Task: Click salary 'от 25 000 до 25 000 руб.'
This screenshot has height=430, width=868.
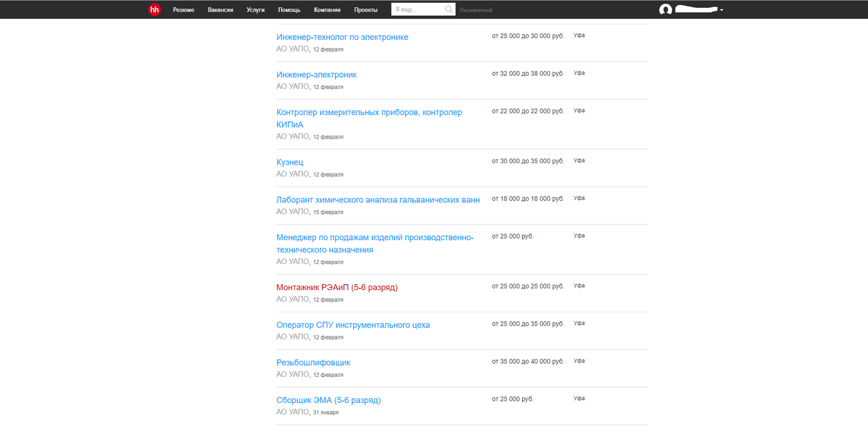Action: [x=528, y=286]
